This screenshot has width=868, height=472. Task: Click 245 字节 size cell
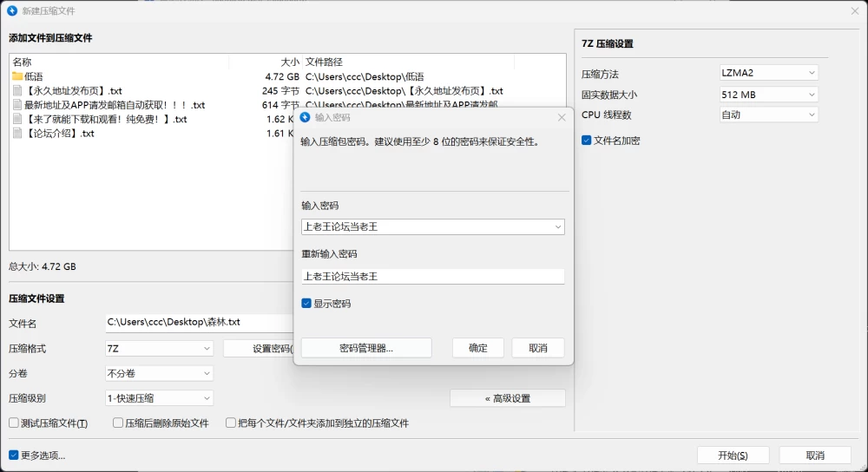[x=280, y=91]
